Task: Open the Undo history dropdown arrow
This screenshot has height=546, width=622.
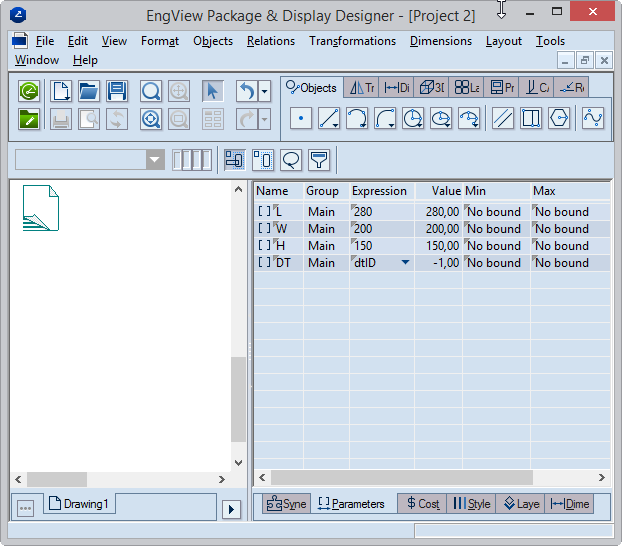Action: tap(264, 91)
